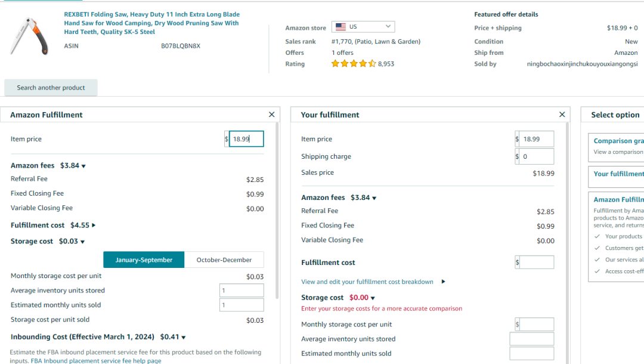The width and height of the screenshot is (644, 364).
Task: Select the January-September storage period
Action: point(144,260)
